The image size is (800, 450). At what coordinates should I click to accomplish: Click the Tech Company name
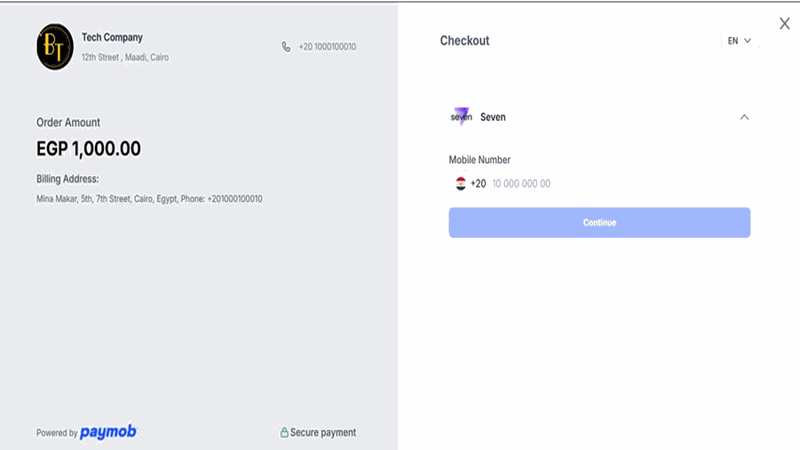click(112, 38)
